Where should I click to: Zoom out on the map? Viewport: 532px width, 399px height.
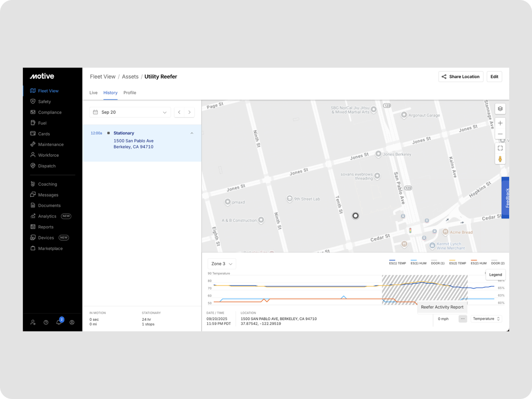pos(500,134)
